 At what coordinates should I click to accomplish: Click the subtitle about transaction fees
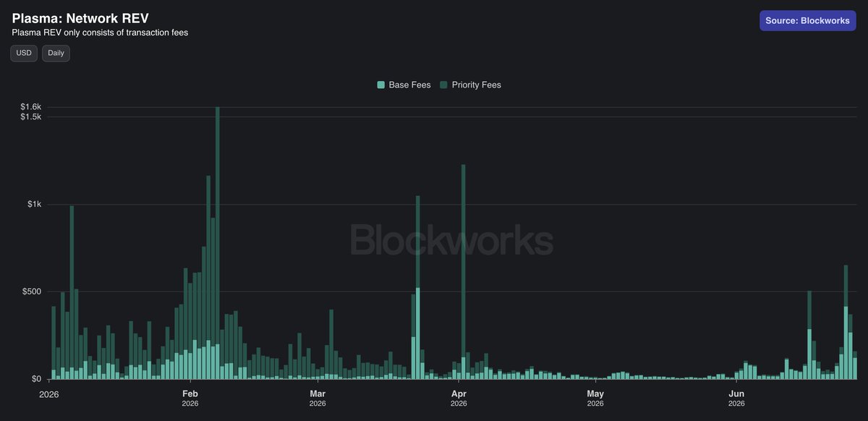(100, 33)
